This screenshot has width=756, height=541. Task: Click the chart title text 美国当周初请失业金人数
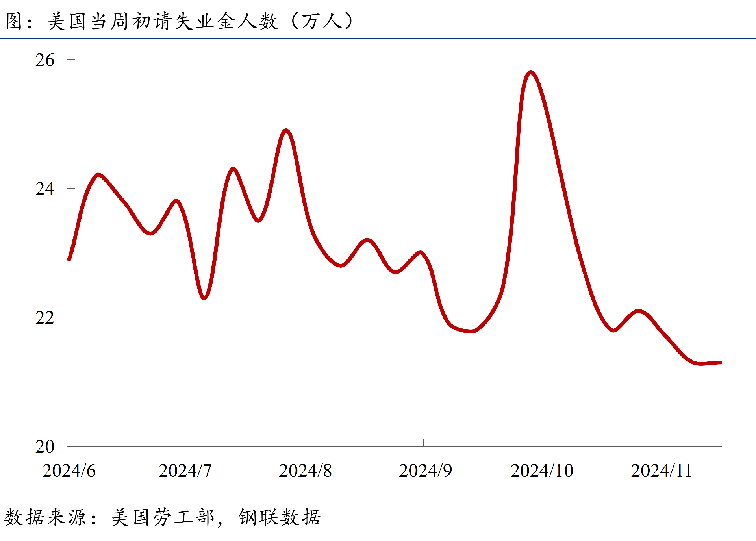(162, 21)
